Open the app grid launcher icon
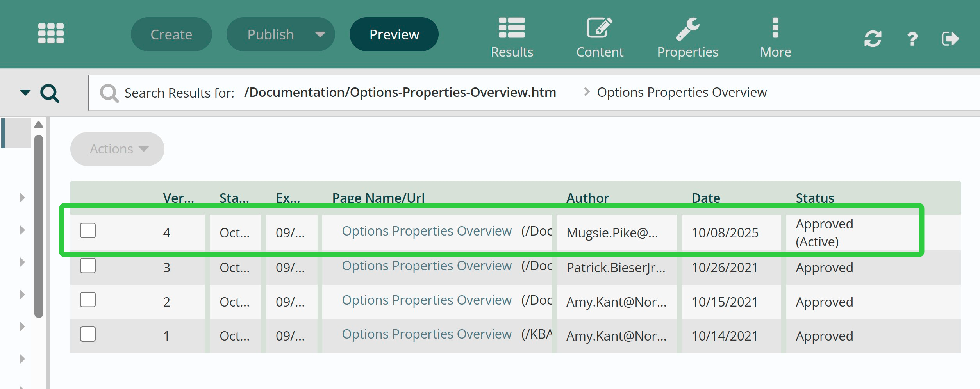980x389 pixels. 51,34
